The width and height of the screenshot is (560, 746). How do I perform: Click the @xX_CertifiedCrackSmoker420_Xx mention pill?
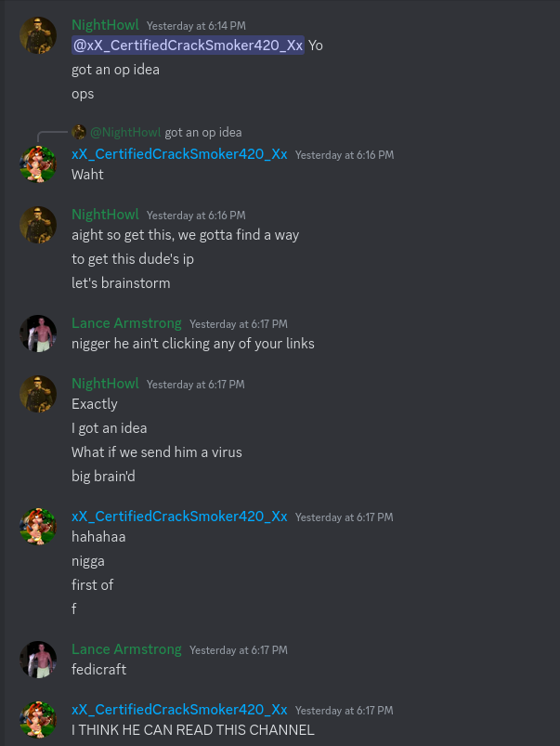[188, 46]
